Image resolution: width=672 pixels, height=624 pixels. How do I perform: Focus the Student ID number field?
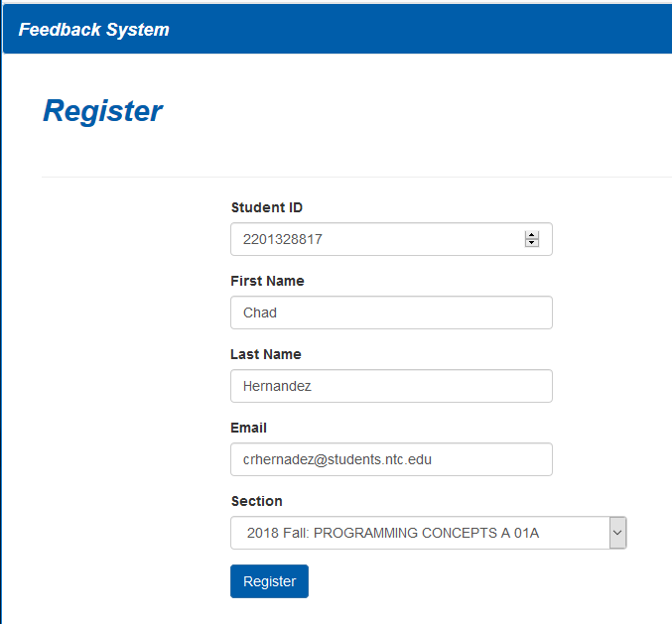(x=377, y=239)
